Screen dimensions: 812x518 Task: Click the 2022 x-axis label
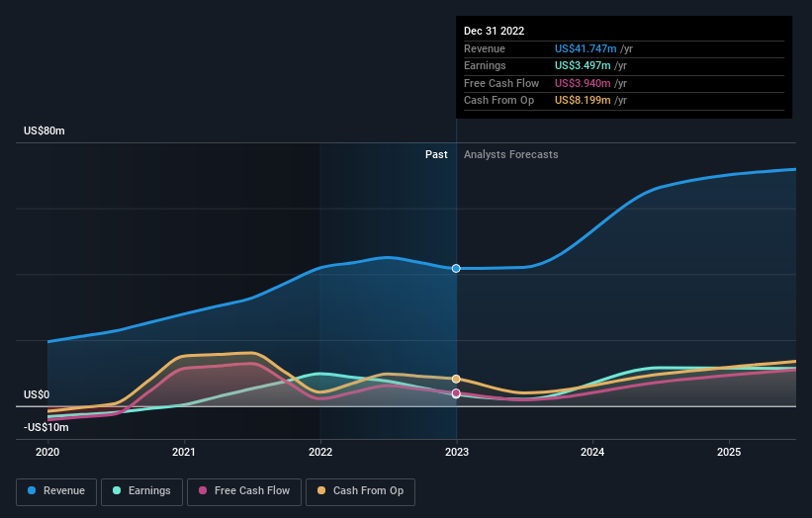[x=320, y=452]
